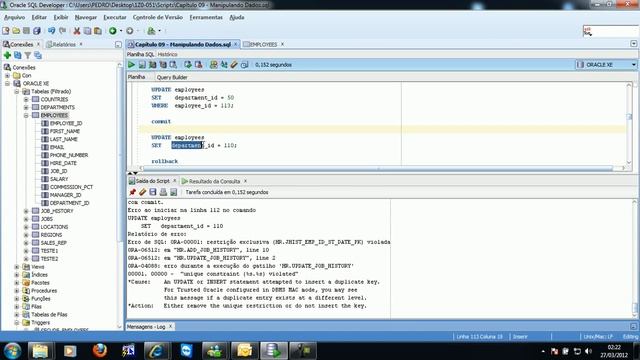640x360 pixels.
Task: Open Internet Explorer from the taskbar
Action: tap(157, 351)
